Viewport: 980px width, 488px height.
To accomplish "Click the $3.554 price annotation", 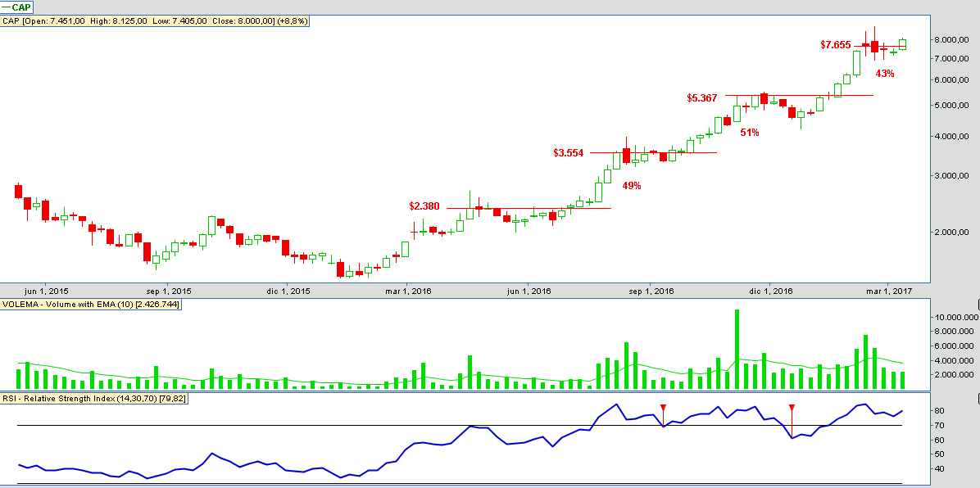I will [568, 152].
